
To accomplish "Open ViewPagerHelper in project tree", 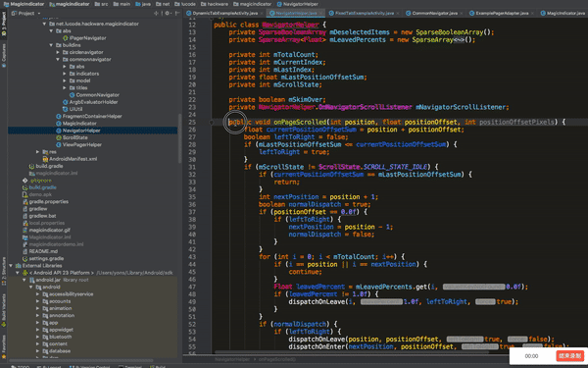I will tap(78, 144).
